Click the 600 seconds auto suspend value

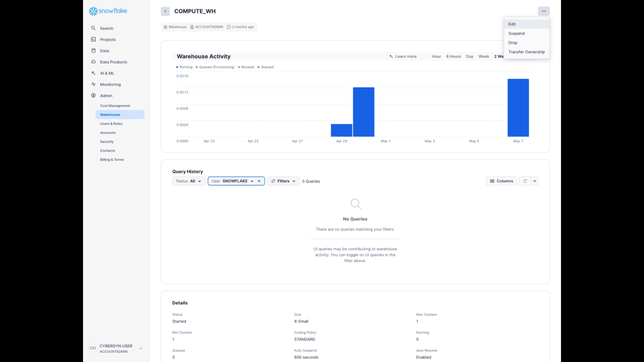(x=306, y=357)
